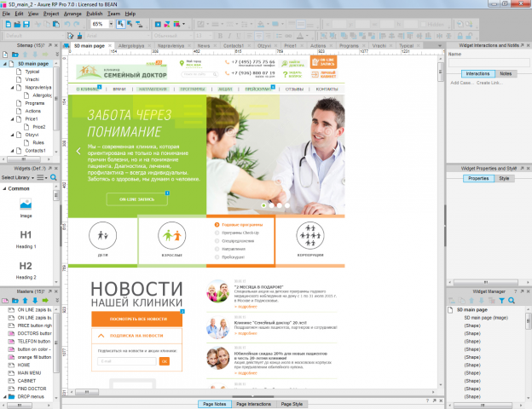Select the Connector mode tool
532x409 pixels.
(139, 24)
